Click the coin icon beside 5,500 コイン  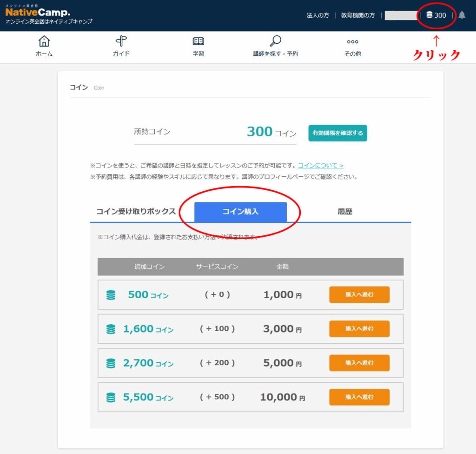click(112, 397)
